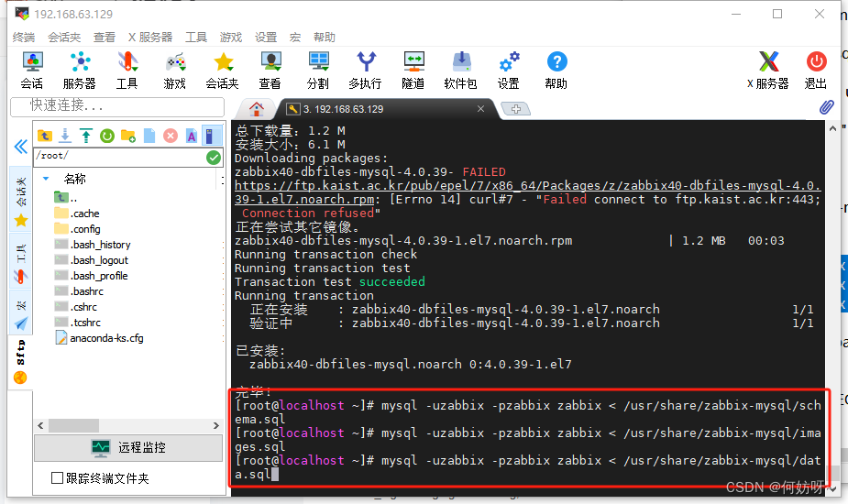Click the terminal scrollbar up arrow
Image resolution: width=848 pixels, height=504 pixels.
coord(832,128)
